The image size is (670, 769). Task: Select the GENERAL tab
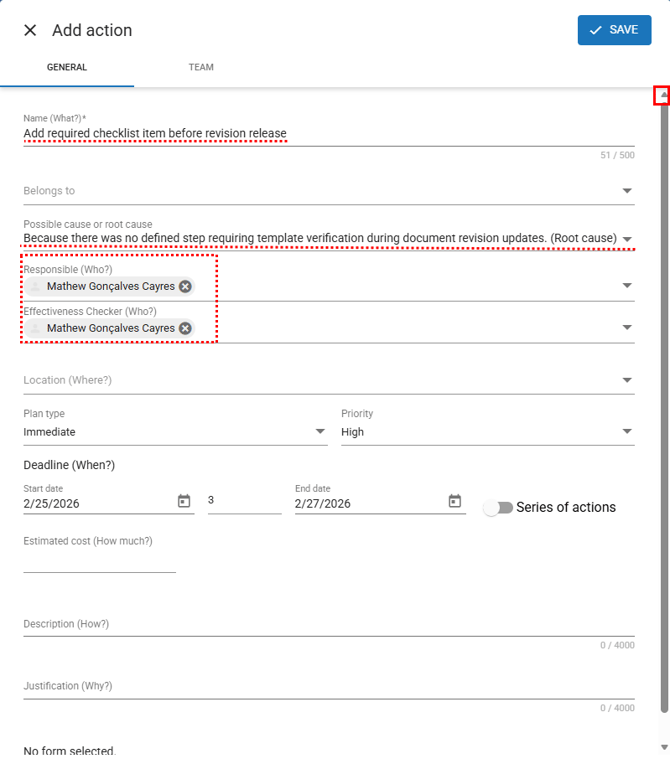(67, 68)
